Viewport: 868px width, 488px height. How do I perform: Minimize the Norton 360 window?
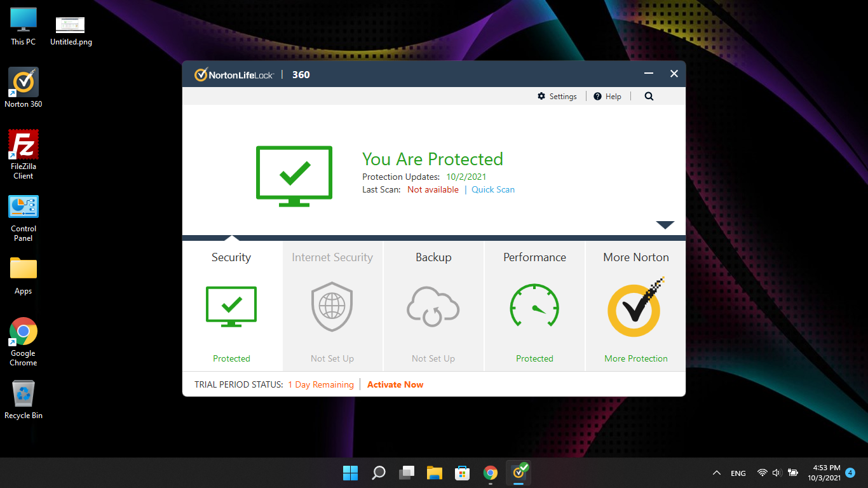coord(649,74)
